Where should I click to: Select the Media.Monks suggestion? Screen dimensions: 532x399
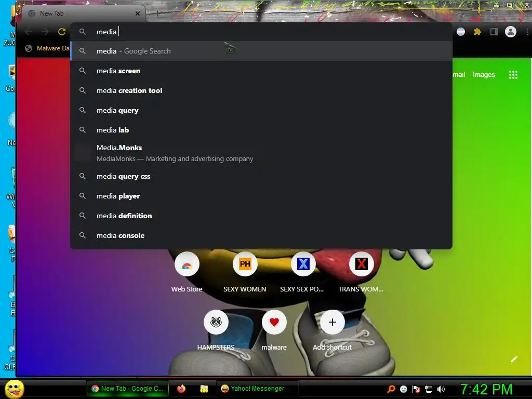(x=261, y=153)
